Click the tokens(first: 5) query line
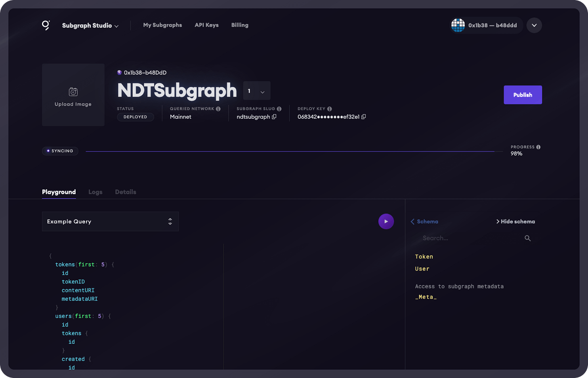Screen dimensions: 588x378 85,265
